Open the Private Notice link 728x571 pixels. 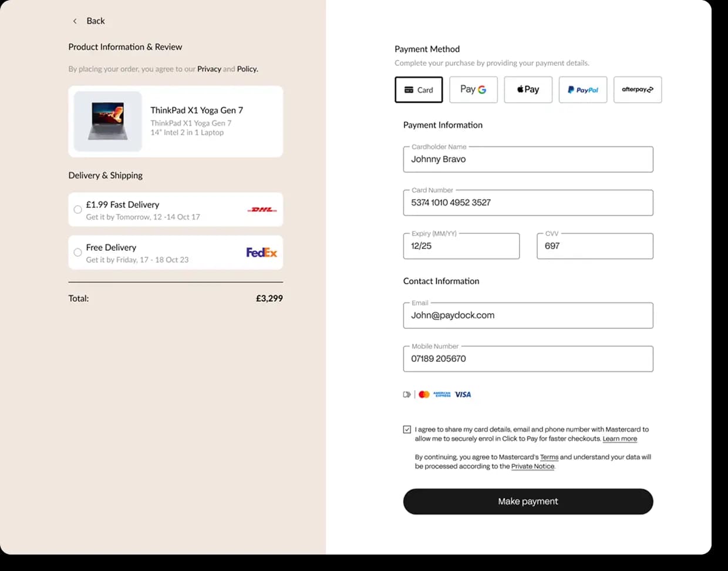532,466
